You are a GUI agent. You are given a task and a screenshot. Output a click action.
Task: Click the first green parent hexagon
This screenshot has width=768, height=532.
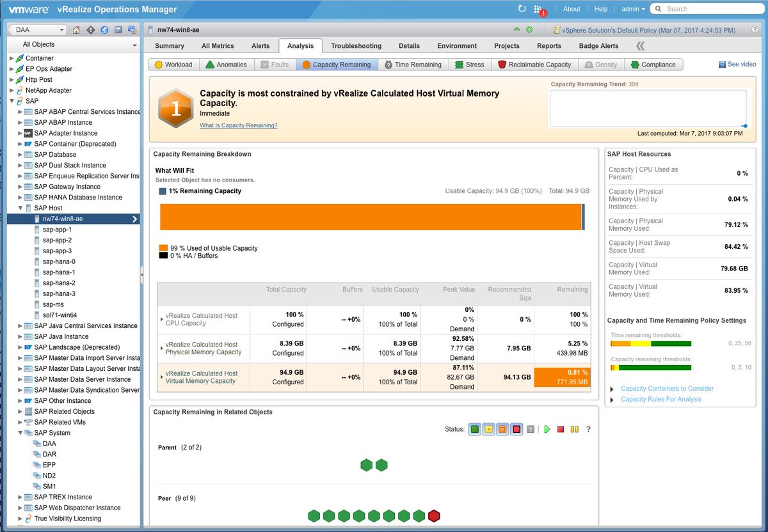click(366, 465)
